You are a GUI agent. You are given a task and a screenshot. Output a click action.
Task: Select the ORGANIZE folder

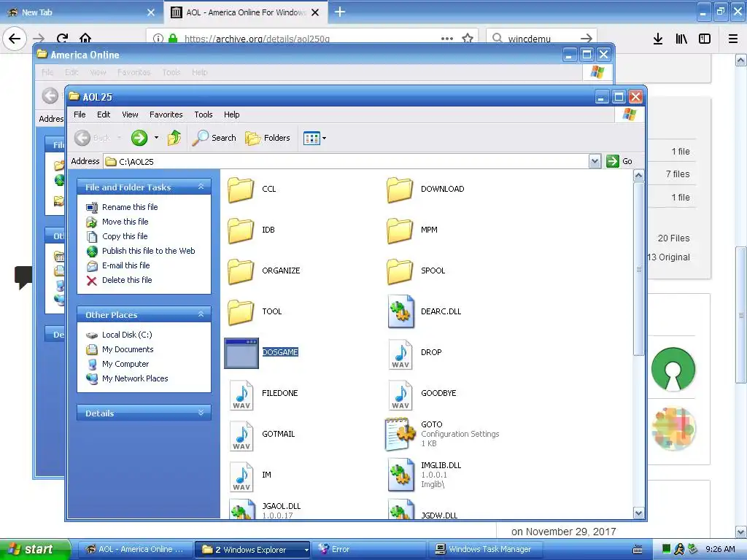pyautogui.click(x=263, y=271)
